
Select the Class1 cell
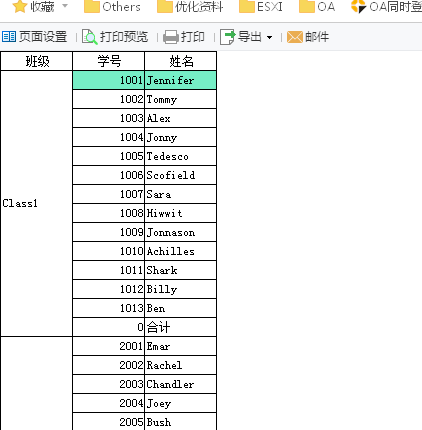[37, 203]
